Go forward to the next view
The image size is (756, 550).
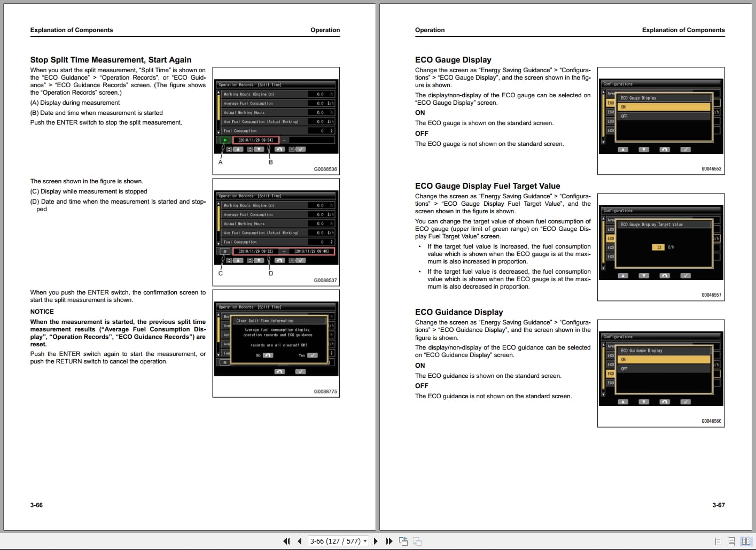click(417, 541)
